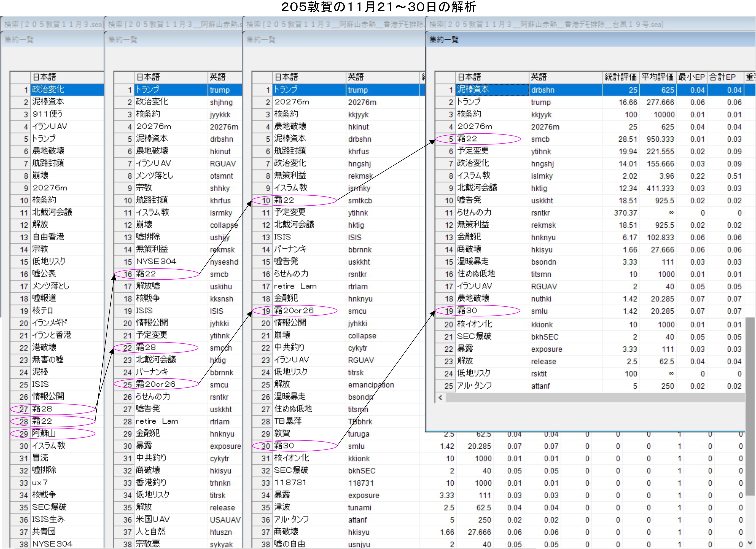Activate the 台風19号.sea window title bar
Viewport: 756px width, 549px height.
pyautogui.click(x=547, y=24)
